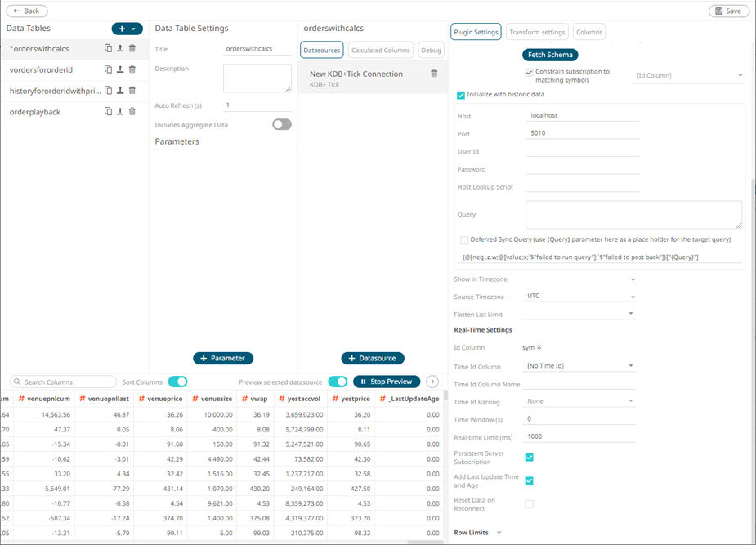
Task: Click the Query text area
Action: point(633,214)
